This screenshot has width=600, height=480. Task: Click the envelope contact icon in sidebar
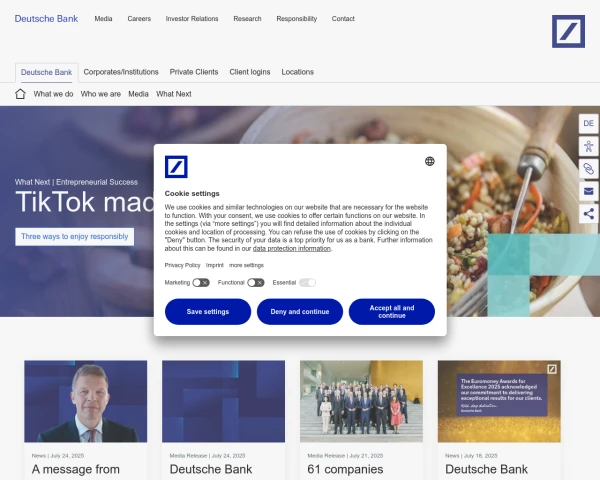[589, 191]
